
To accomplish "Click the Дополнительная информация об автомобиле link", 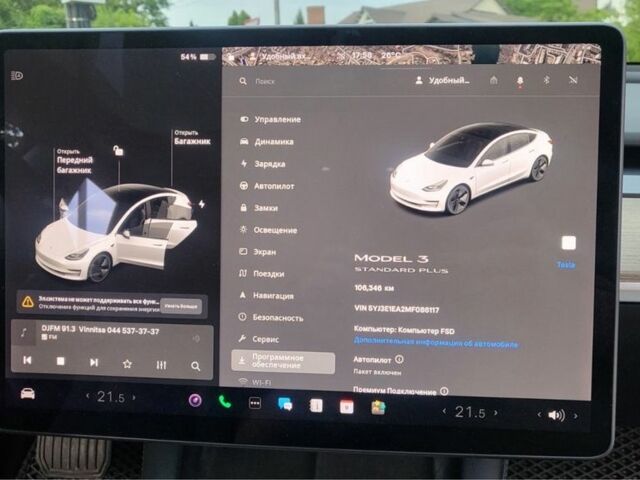I will click(x=436, y=342).
